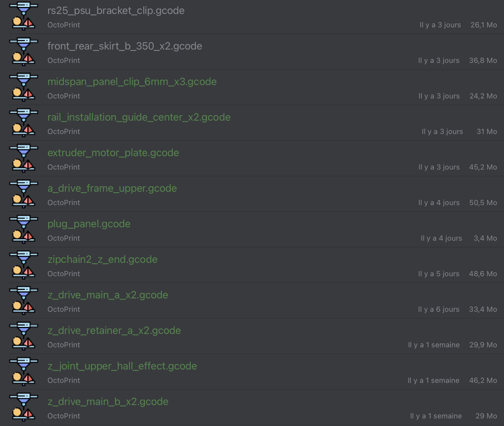Image resolution: width=504 pixels, height=426 pixels.
Task: Click the printer icon beside rail_installation_guide_center_x2.gcode
Action: [x=24, y=123]
